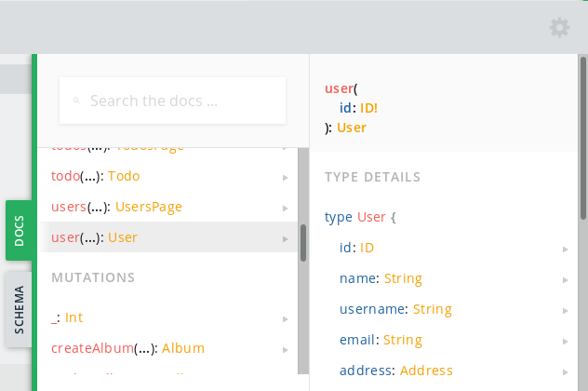Click arrow next to id: ID field

(x=565, y=249)
